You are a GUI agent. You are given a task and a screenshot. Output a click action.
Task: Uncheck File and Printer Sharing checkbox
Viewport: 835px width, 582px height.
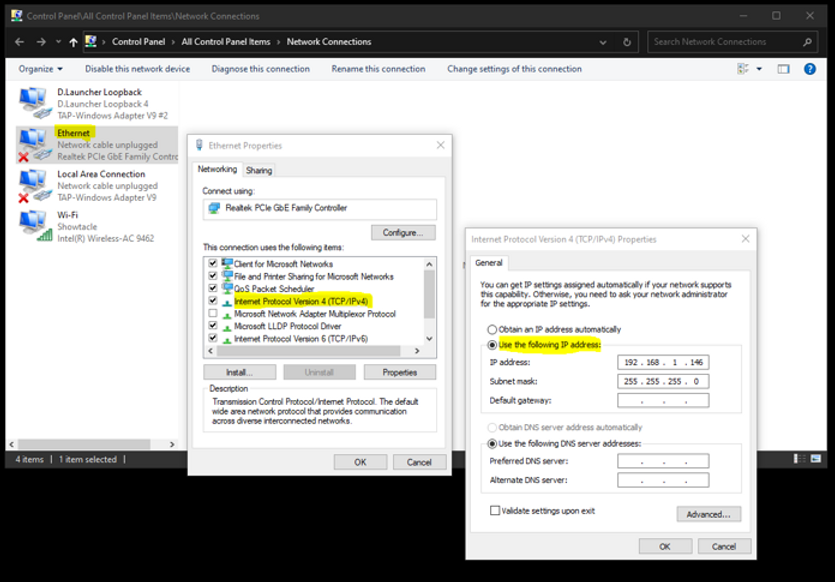click(x=213, y=276)
